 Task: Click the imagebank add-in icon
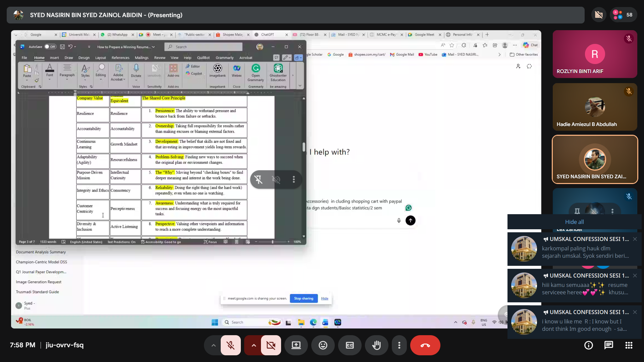point(217,71)
